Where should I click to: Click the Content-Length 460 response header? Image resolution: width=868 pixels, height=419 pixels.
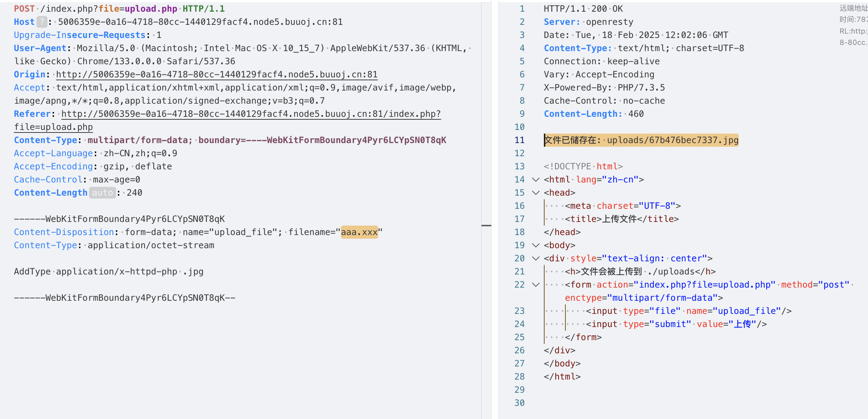pyautogui.click(x=594, y=114)
